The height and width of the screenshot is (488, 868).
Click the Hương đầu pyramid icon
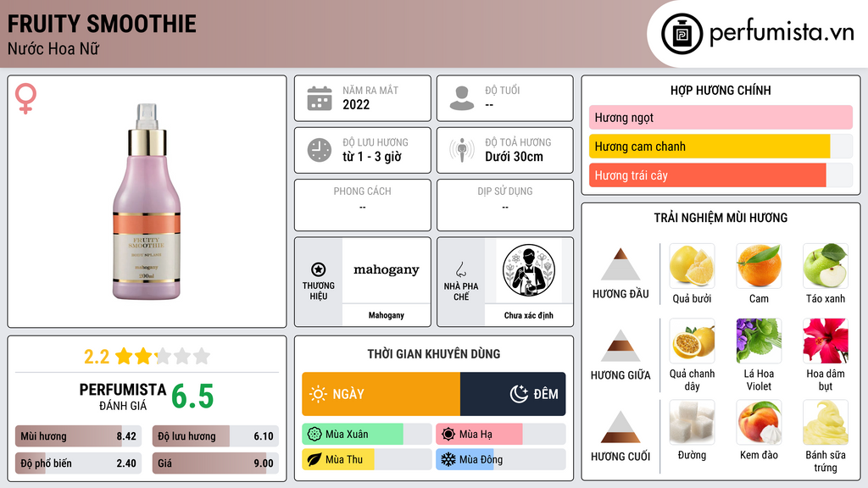(x=620, y=264)
